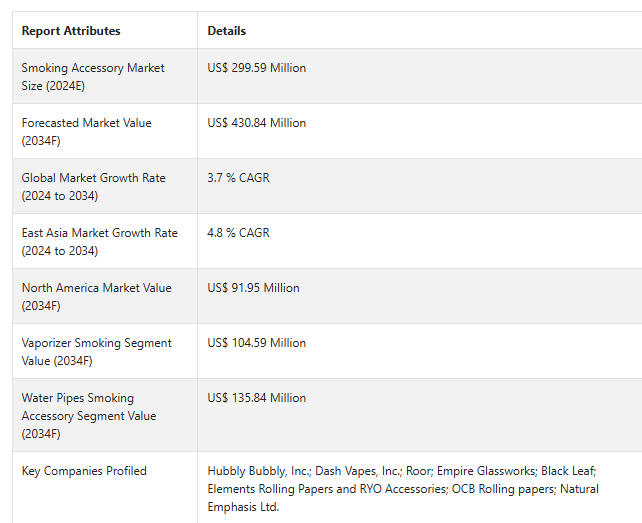Click the Hubbly Bubbly, Inc. company text
This screenshot has width=642, height=523.
pos(260,471)
